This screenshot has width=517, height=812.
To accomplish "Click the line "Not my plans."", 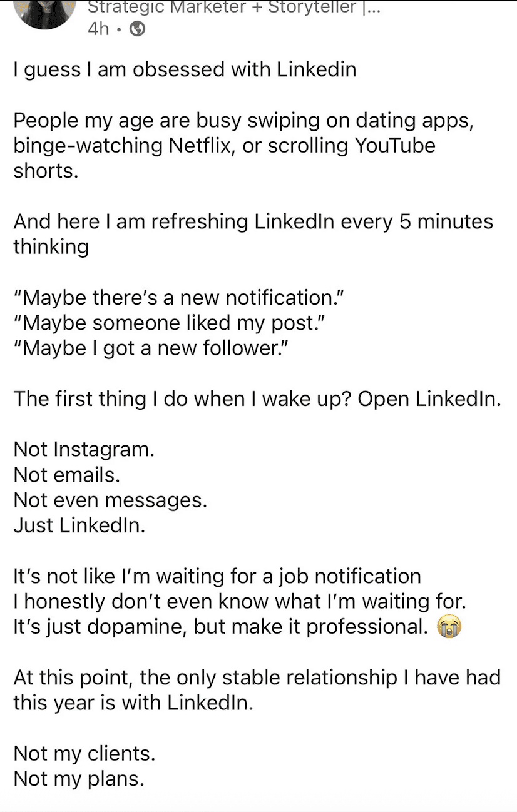I will [75, 779].
